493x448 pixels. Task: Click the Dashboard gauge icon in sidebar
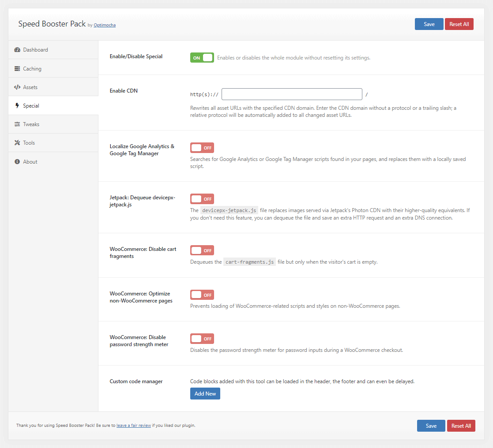[17, 50]
